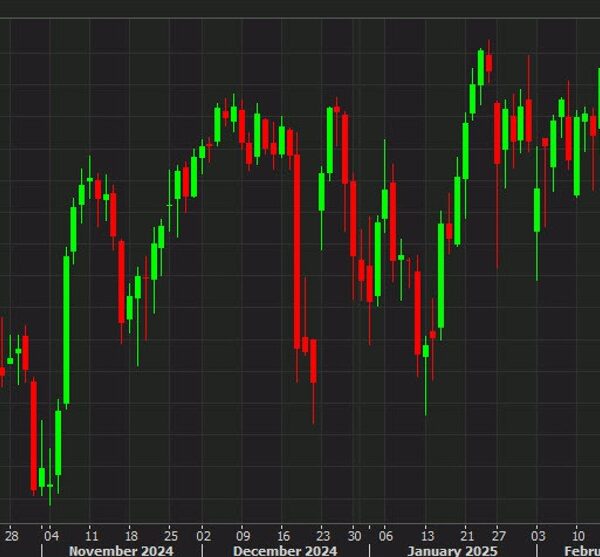Click the 25 date tick on the axis
This screenshot has width=600, height=557.
coord(171,534)
